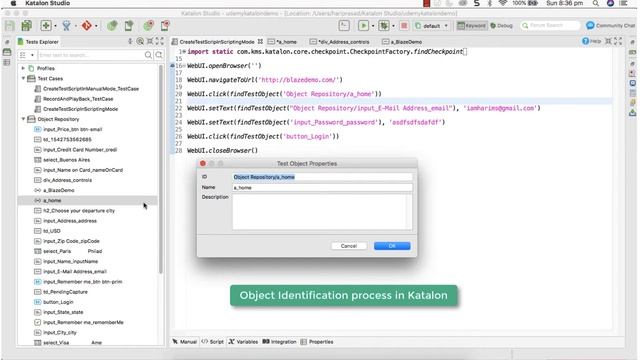640x360 pixels.
Task: Open Spotlight search in macOS menu bar
Action: click(x=596, y=3)
